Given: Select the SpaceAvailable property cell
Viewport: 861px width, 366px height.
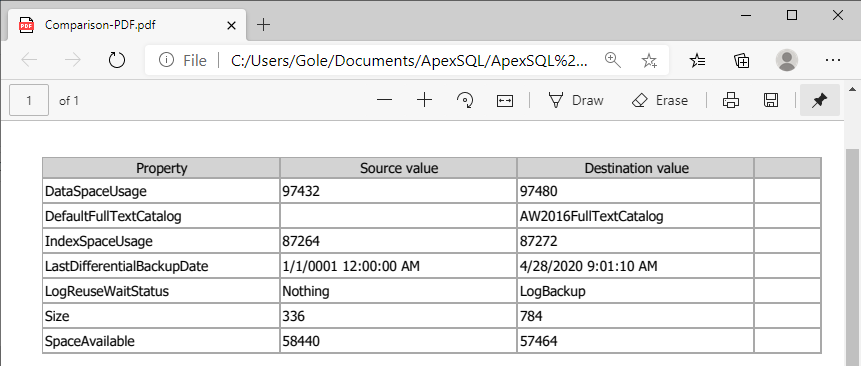Looking at the screenshot, I should coord(161,341).
